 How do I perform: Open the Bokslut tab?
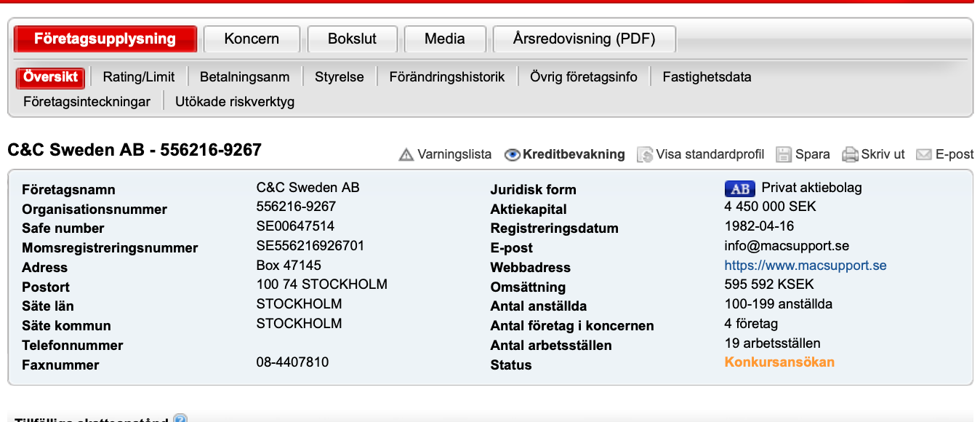[352, 39]
